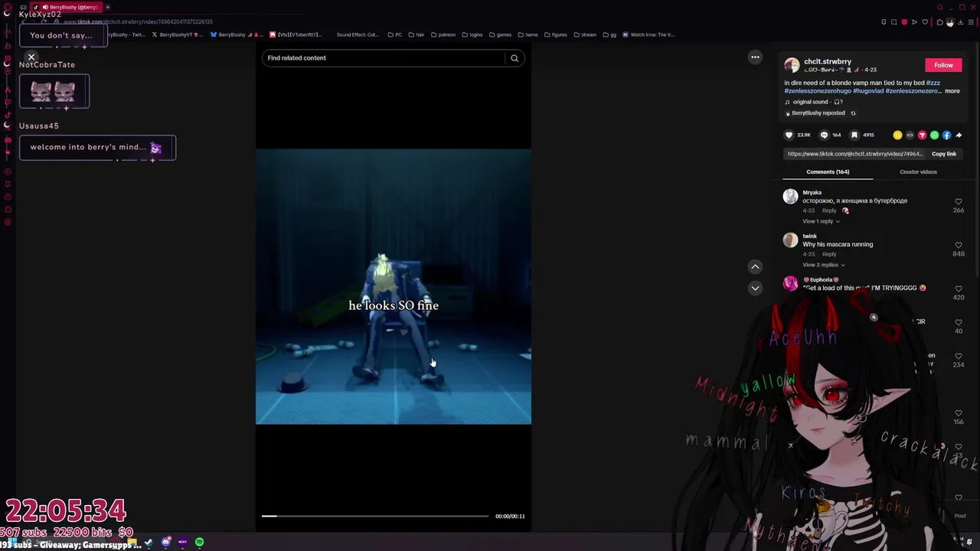Viewport: 980px width, 551px height.
Task: Open the figures bookmarks folder
Action: 556,34
